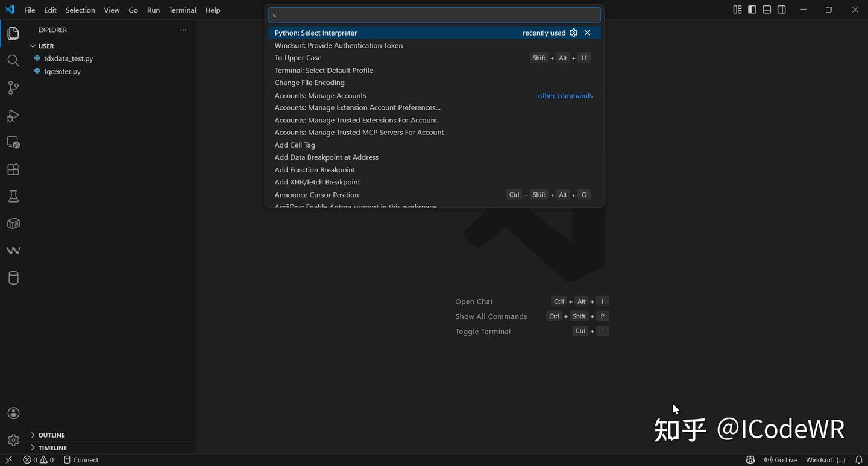Collapse the USER folder section
The image size is (868, 466).
(112, 46)
